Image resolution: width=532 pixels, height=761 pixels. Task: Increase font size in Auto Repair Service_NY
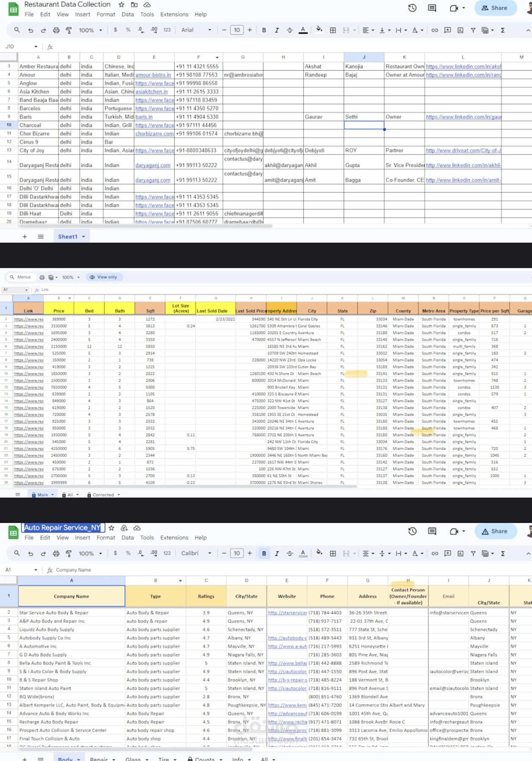(250, 553)
